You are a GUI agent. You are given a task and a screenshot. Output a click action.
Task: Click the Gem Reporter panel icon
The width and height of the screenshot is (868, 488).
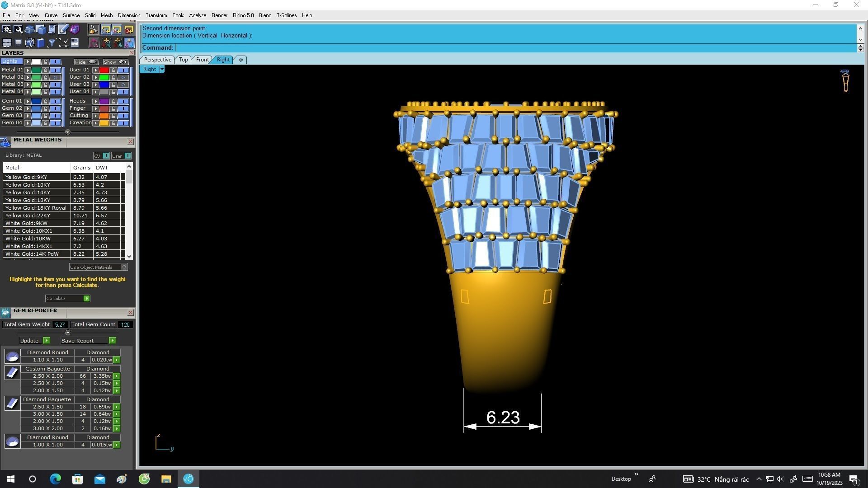pyautogui.click(x=5, y=313)
